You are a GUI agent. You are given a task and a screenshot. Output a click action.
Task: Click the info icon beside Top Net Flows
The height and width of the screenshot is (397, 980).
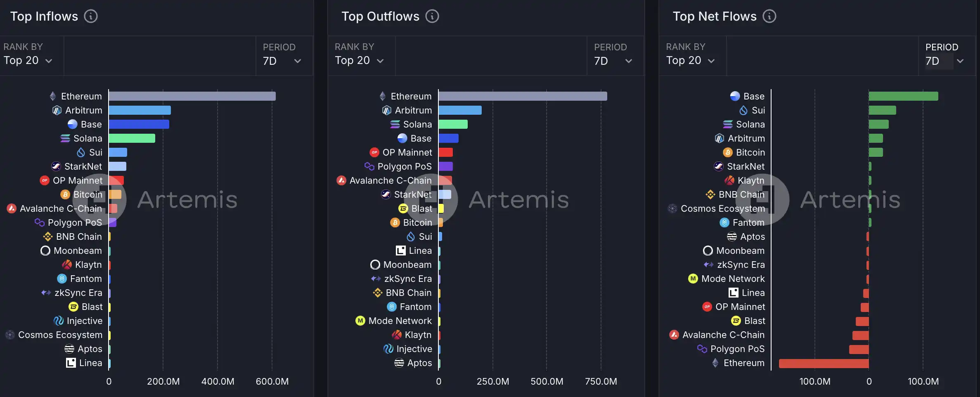click(769, 17)
